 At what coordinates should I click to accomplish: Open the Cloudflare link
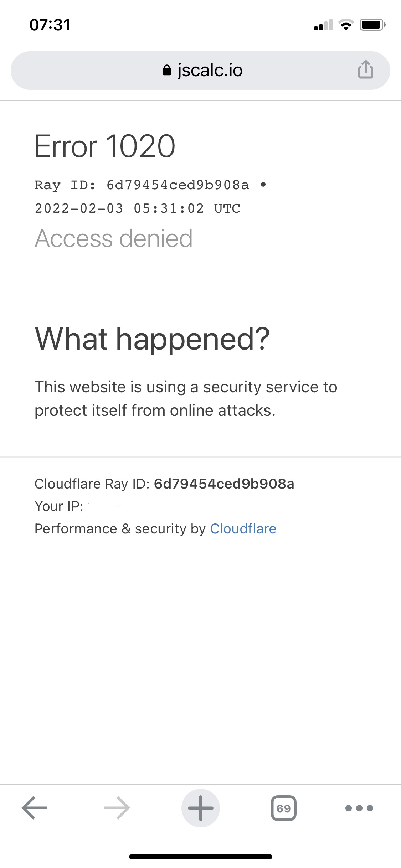click(243, 529)
